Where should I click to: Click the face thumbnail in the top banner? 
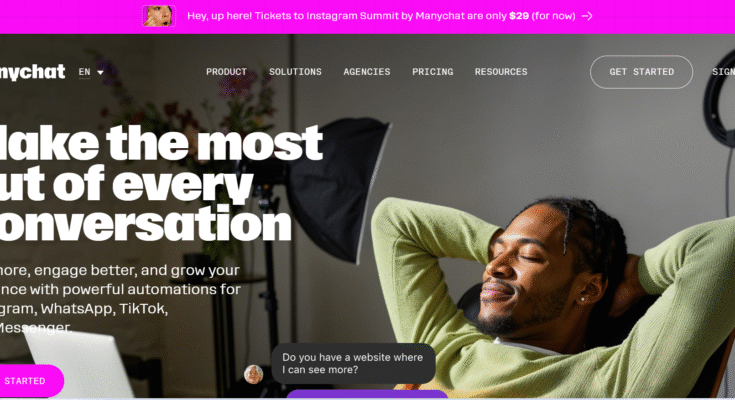pyautogui.click(x=159, y=16)
